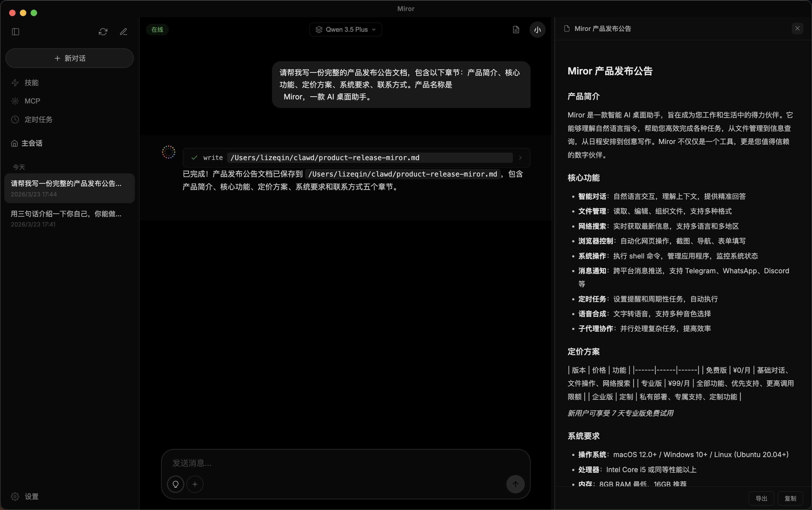The height and width of the screenshot is (510, 812).
Task: Toggle the sidebar collapse icon
Action: point(15,32)
